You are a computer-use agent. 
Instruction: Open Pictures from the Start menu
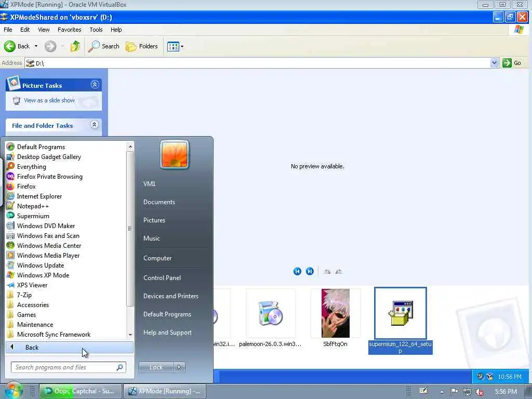(154, 220)
